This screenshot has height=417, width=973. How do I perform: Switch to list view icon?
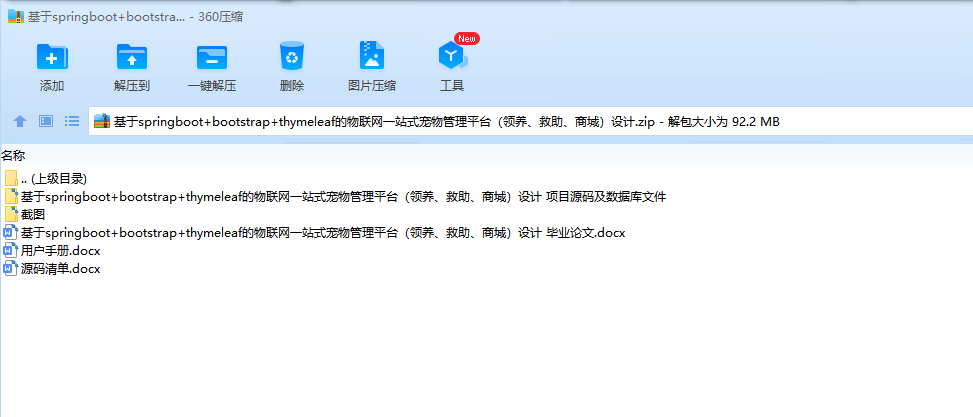click(x=72, y=121)
